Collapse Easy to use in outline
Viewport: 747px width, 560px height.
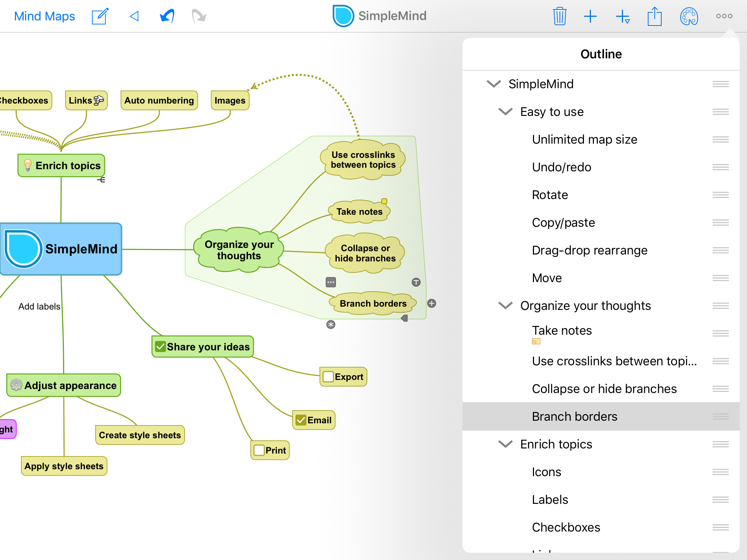tap(506, 112)
